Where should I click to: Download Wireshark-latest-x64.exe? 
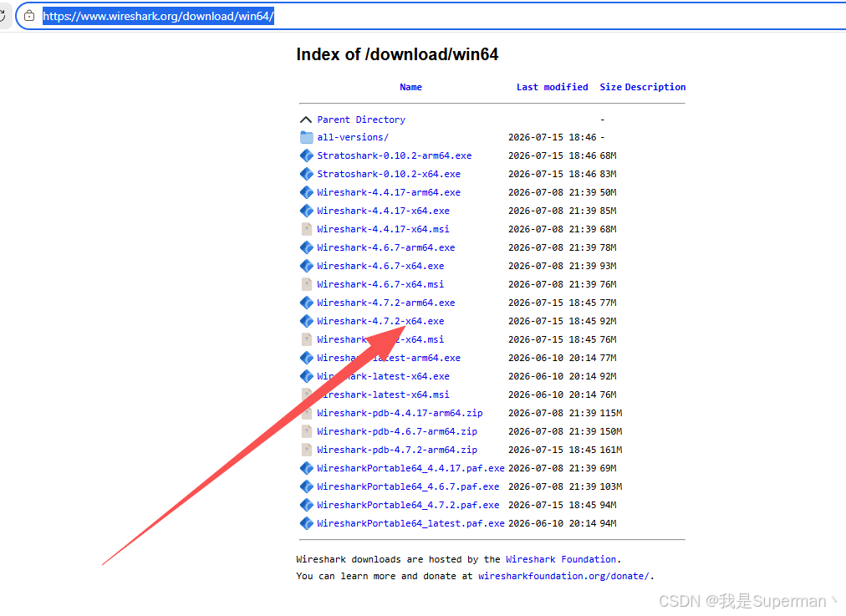(383, 376)
